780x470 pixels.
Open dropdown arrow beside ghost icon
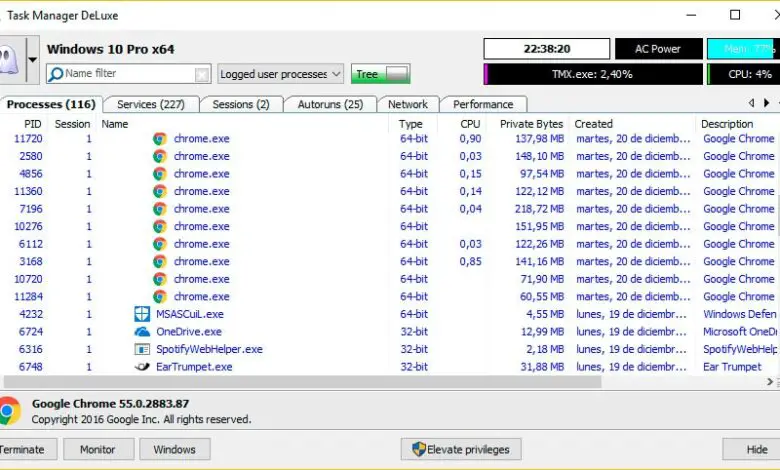point(32,60)
